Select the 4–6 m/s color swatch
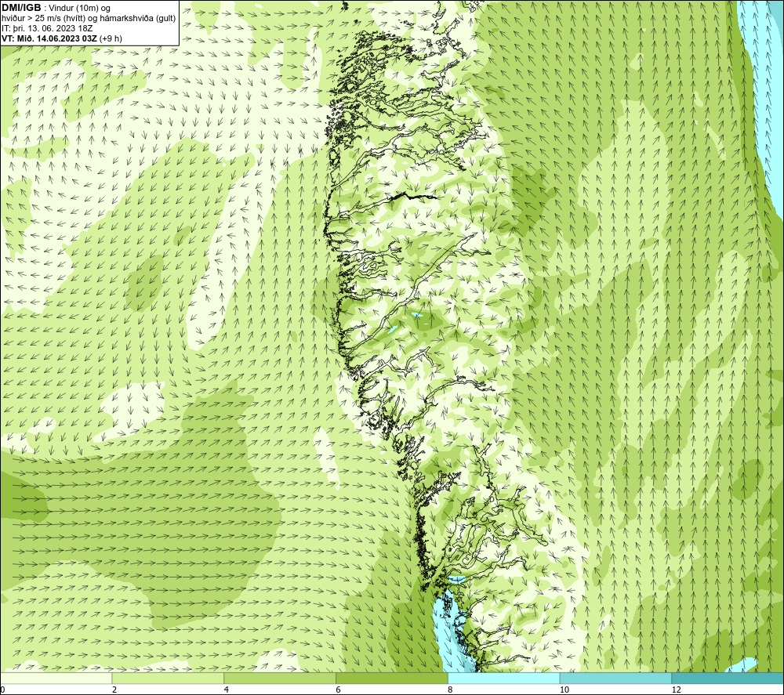The image size is (784, 695). pos(280,678)
